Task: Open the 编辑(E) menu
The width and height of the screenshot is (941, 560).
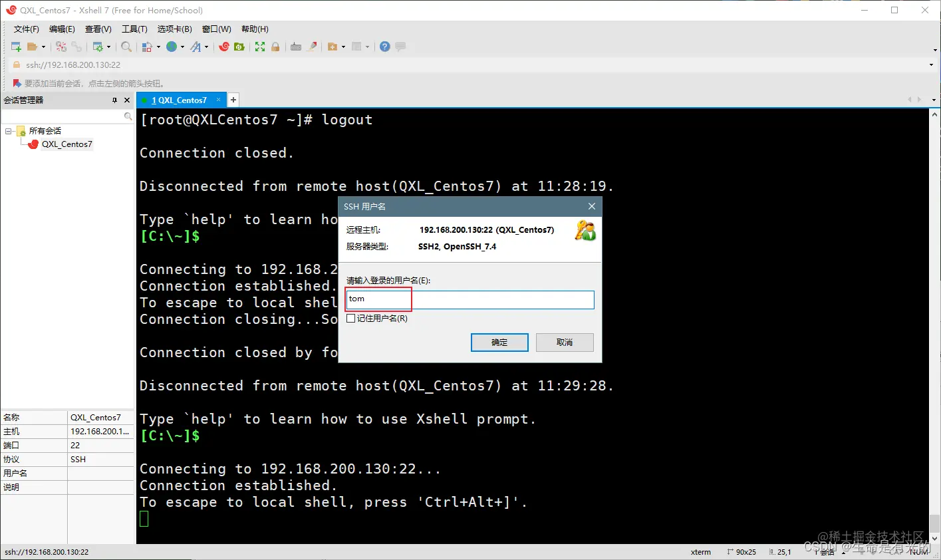Action: click(x=62, y=29)
